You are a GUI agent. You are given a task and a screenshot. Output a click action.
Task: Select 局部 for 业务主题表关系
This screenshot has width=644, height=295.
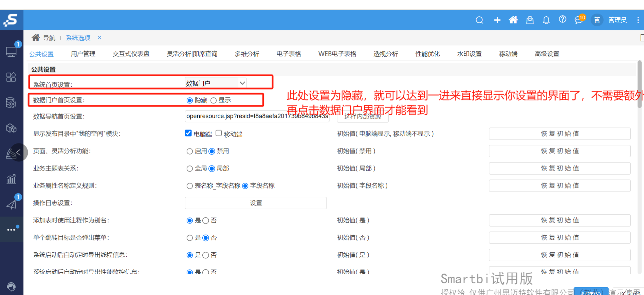(x=212, y=169)
